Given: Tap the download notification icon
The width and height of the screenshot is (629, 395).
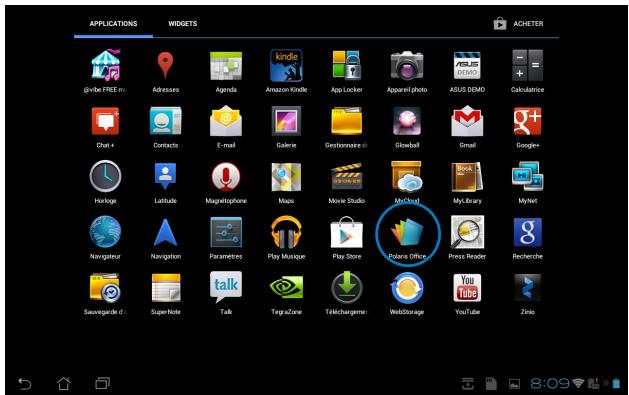Looking at the screenshot, I should pos(468,384).
